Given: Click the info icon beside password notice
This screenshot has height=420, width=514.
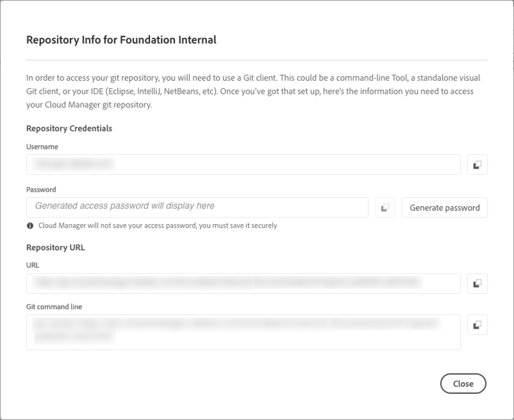Looking at the screenshot, I should tap(30, 225).
